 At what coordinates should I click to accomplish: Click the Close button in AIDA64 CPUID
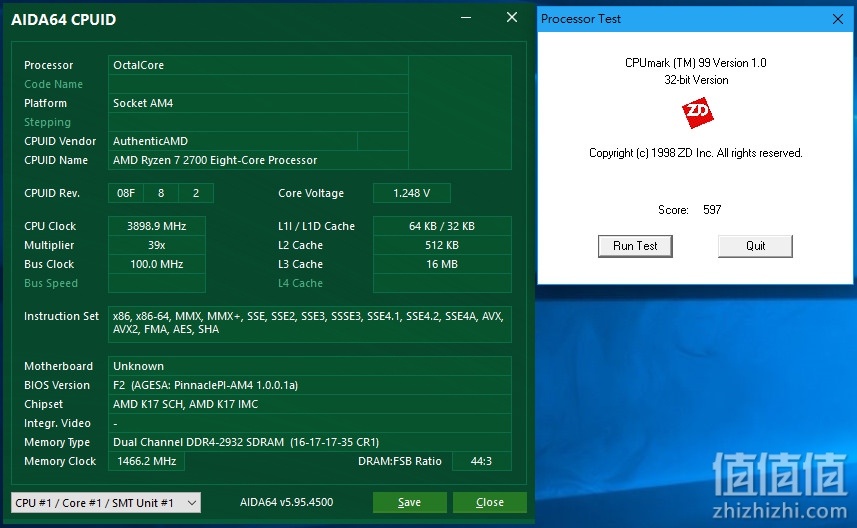point(490,502)
